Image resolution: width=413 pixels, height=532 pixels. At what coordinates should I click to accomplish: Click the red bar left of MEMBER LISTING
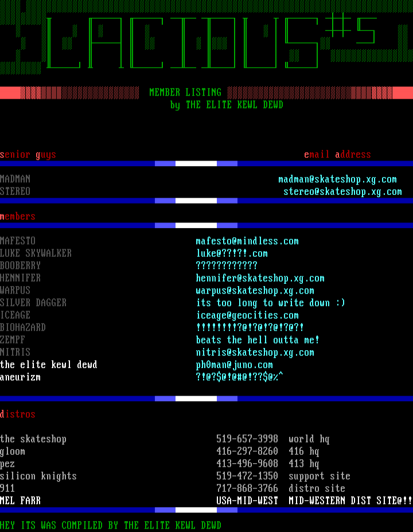click(10, 92)
